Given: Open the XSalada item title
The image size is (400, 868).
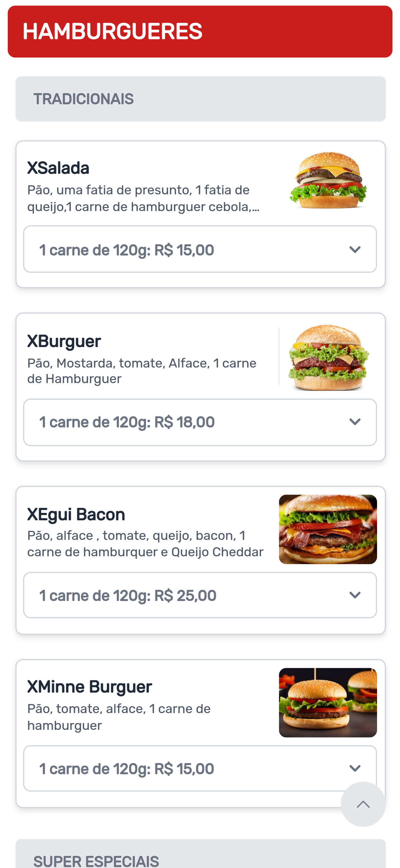Looking at the screenshot, I should click(58, 168).
